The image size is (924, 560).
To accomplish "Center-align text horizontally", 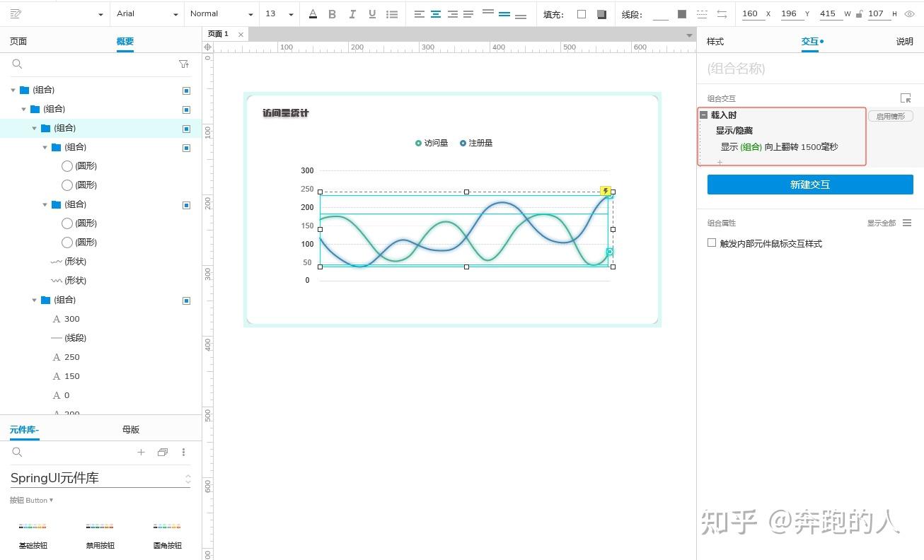I will pyautogui.click(x=436, y=14).
